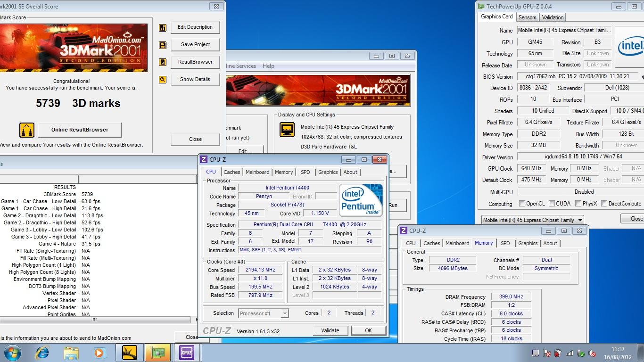Open Graphics tab in CPU-Z memory window
Screen dimensions: 644x362
528,243
